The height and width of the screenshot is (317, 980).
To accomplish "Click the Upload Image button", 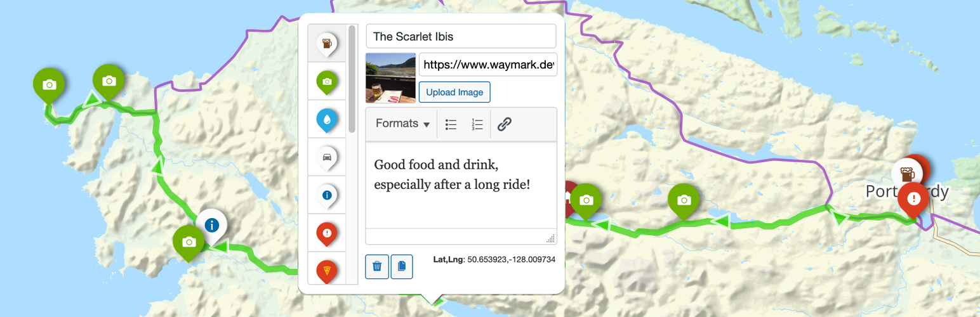I will pyautogui.click(x=454, y=92).
